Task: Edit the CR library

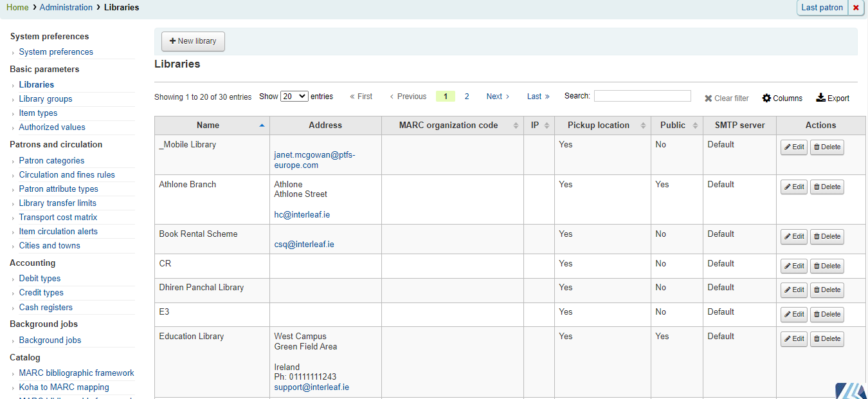Action: [x=794, y=266]
